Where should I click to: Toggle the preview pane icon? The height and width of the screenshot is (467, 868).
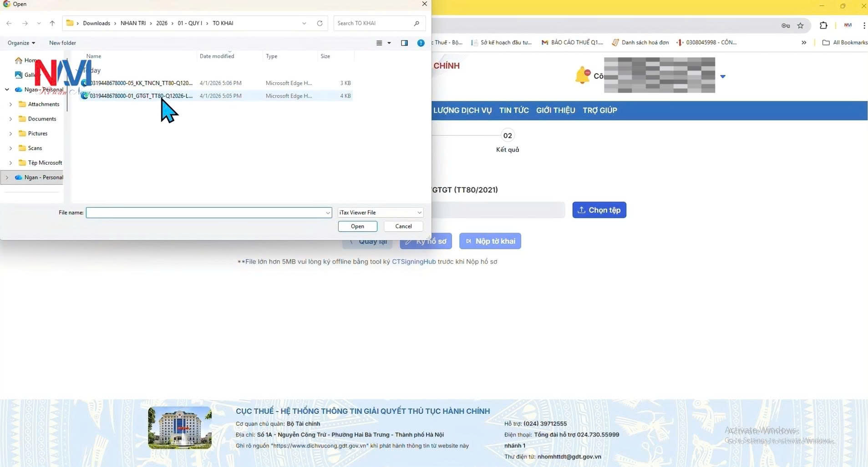tap(404, 43)
